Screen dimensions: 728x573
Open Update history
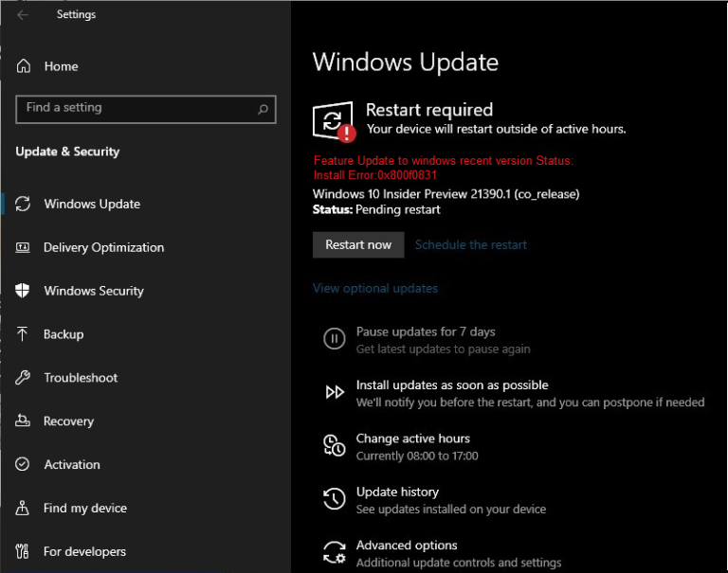coord(397,492)
